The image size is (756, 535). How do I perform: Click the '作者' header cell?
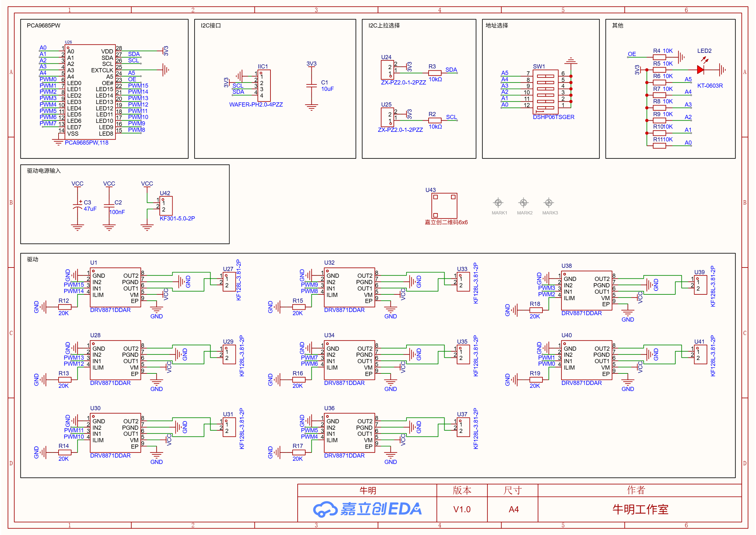tap(639, 490)
